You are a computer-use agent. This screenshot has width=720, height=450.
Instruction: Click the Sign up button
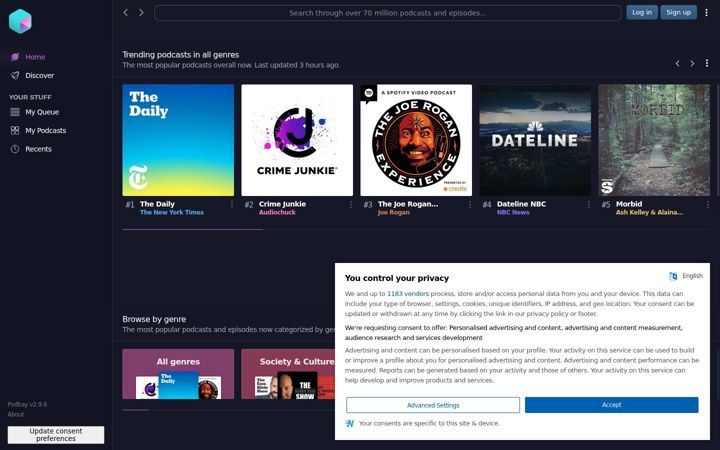(678, 12)
